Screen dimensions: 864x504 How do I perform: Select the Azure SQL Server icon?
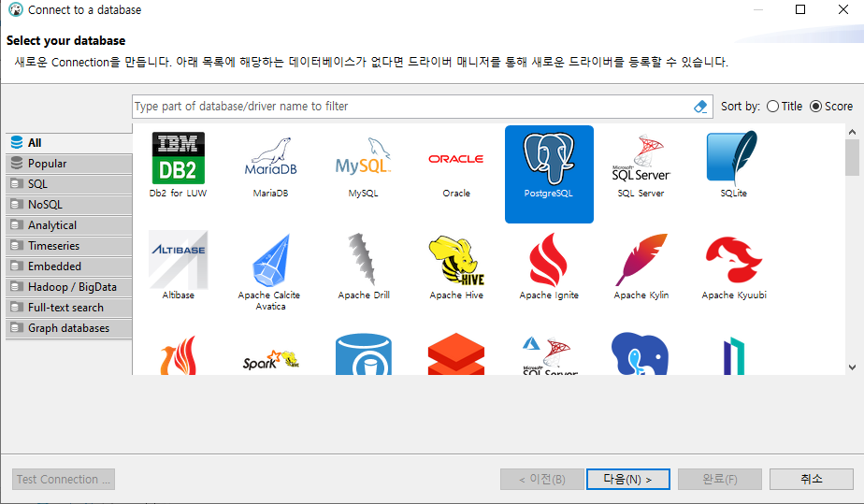click(549, 356)
